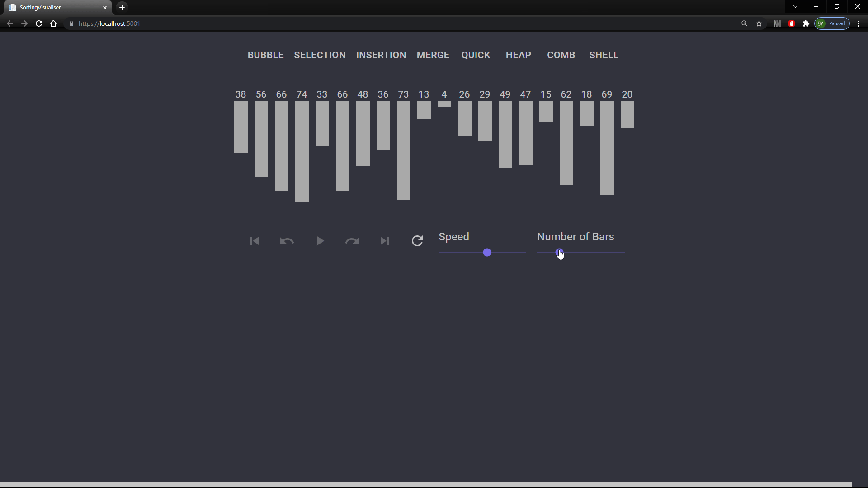The image size is (868, 488).
Task: Click the Number of Bars label
Action: [x=576, y=237]
